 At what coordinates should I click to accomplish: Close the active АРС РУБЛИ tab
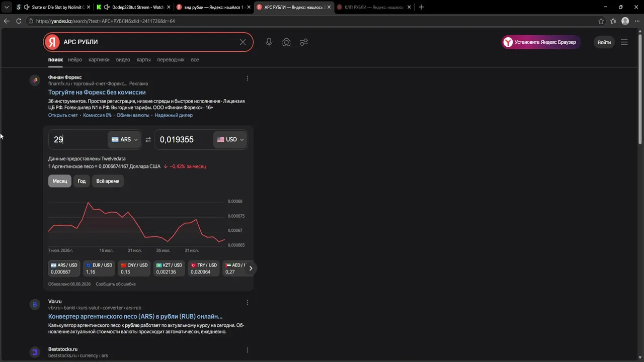tap(329, 7)
